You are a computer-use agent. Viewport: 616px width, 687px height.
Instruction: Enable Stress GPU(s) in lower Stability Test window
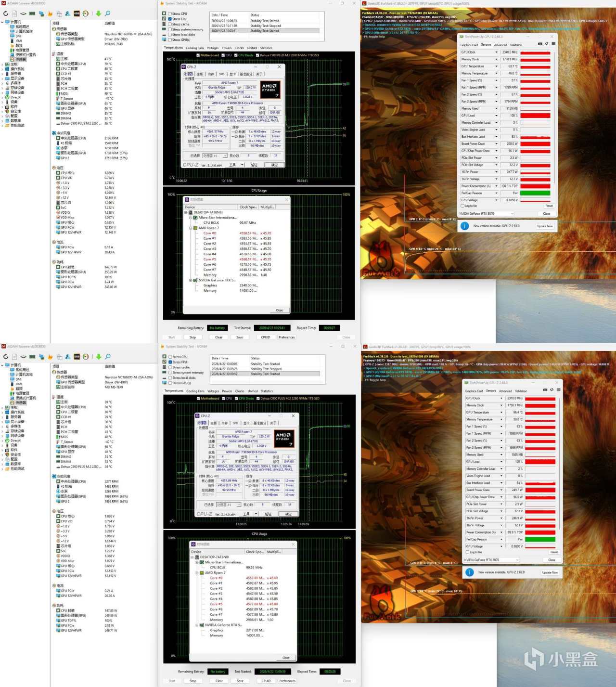click(x=170, y=383)
